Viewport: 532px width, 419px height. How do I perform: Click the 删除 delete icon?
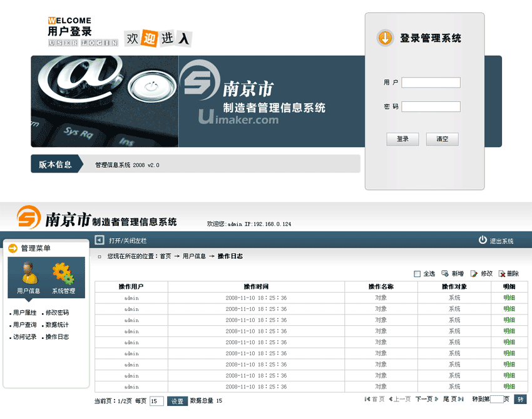tap(501, 274)
